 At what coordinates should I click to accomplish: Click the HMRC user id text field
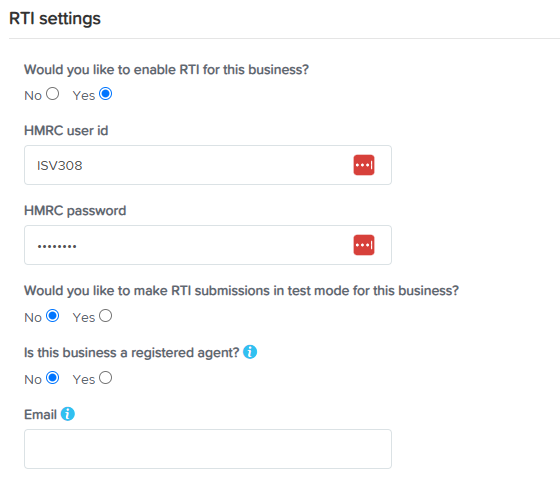(208, 165)
